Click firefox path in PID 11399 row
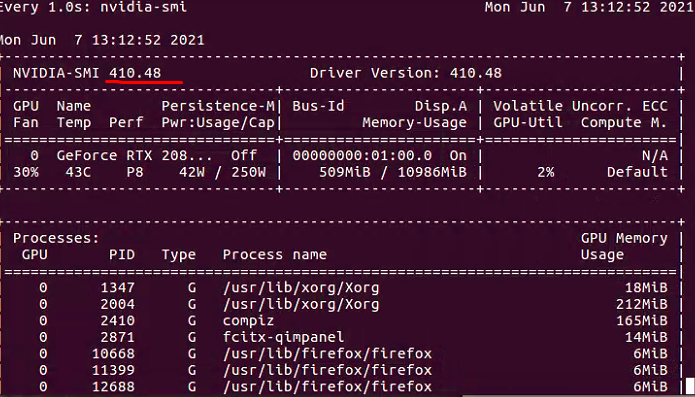The image size is (695, 397). 327,370
